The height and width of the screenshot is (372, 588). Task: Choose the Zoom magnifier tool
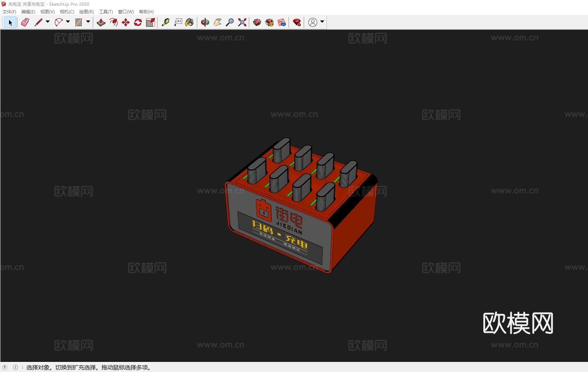230,23
